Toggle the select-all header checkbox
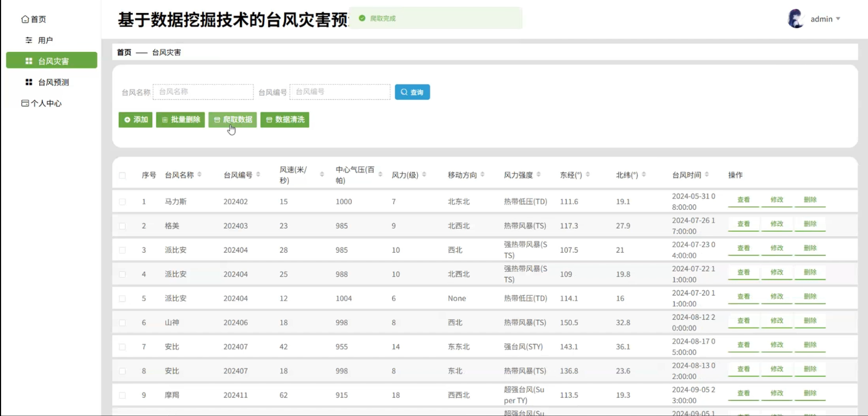 click(x=122, y=175)
